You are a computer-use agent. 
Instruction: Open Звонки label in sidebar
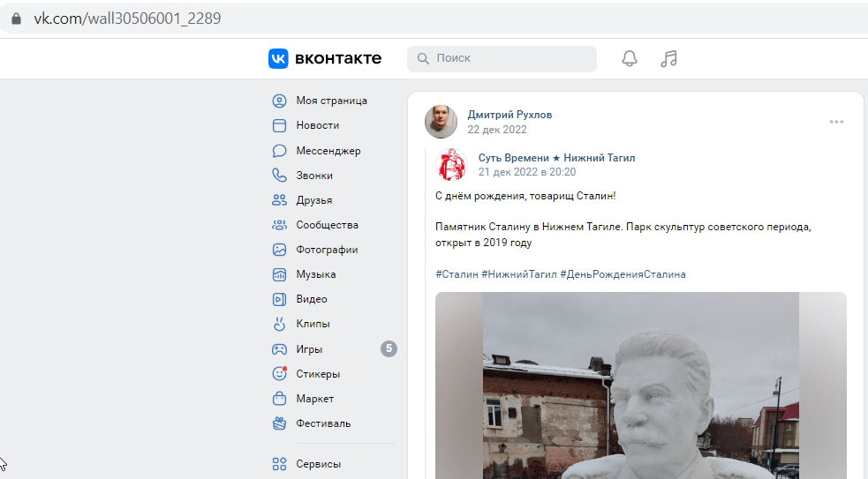pos(314,176)
